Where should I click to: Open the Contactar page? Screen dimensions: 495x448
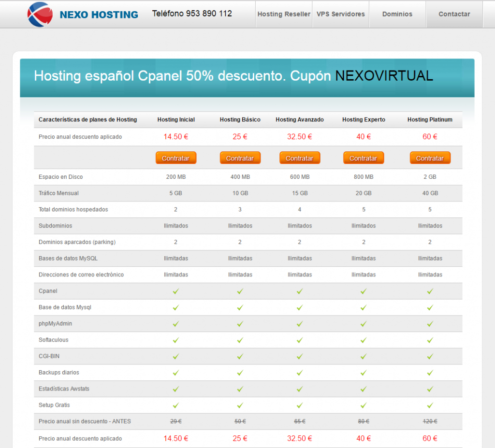(x=454, y=14)
